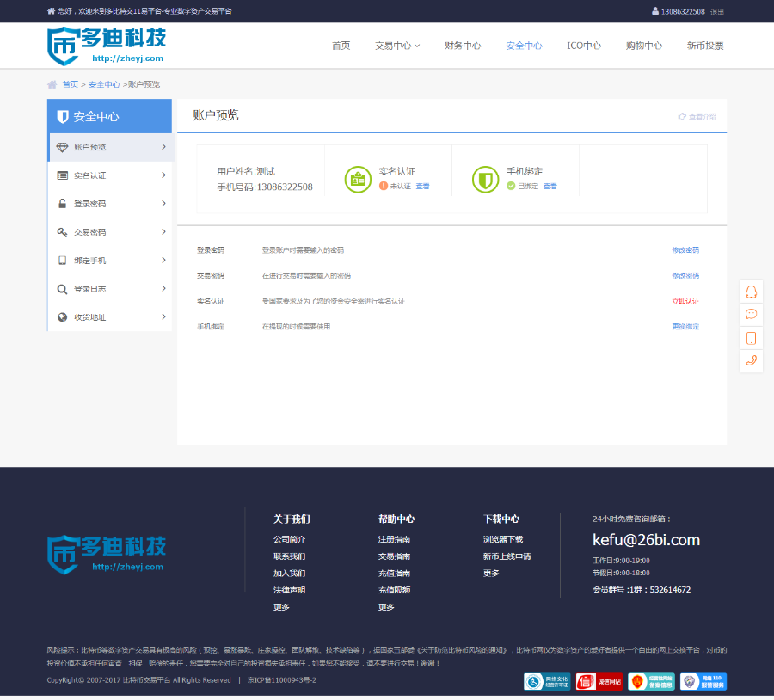Image resolution: width=774 pixels, height=700 pixels.
Task: Click the chevron arrow on 登录密码 row
Action: coord(163,204)
